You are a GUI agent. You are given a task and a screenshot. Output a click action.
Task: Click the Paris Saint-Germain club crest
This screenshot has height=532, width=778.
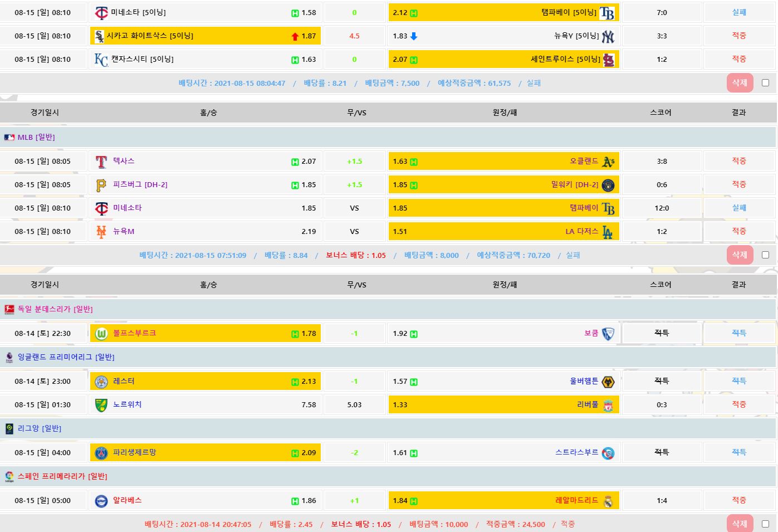coord(101,453)
